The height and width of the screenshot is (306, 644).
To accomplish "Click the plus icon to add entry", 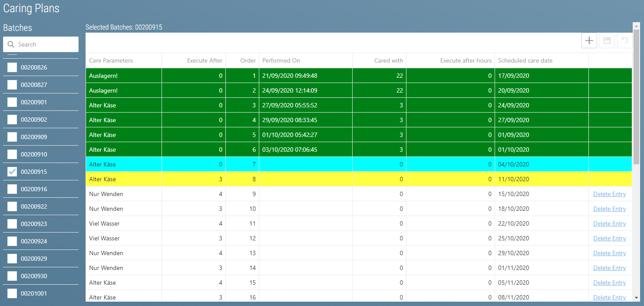I will (x=589, y=40).
